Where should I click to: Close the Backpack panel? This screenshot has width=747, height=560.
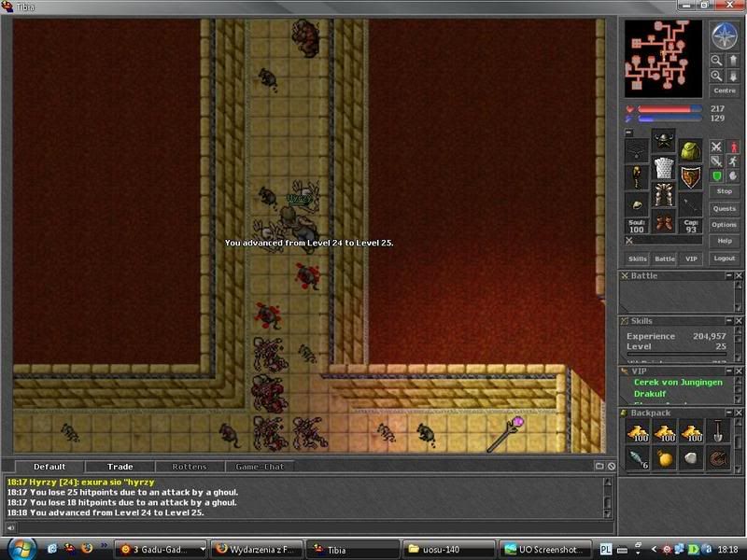pos(739,413)
